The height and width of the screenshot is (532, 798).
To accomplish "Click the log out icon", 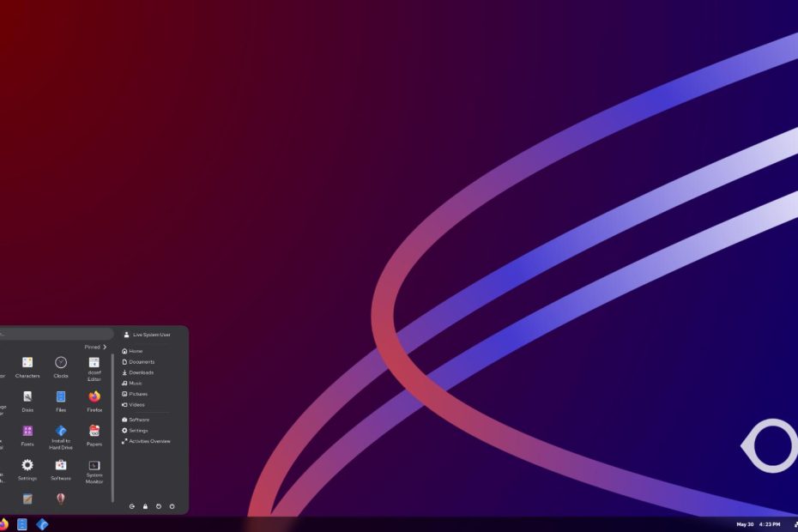I will point(132,506).
